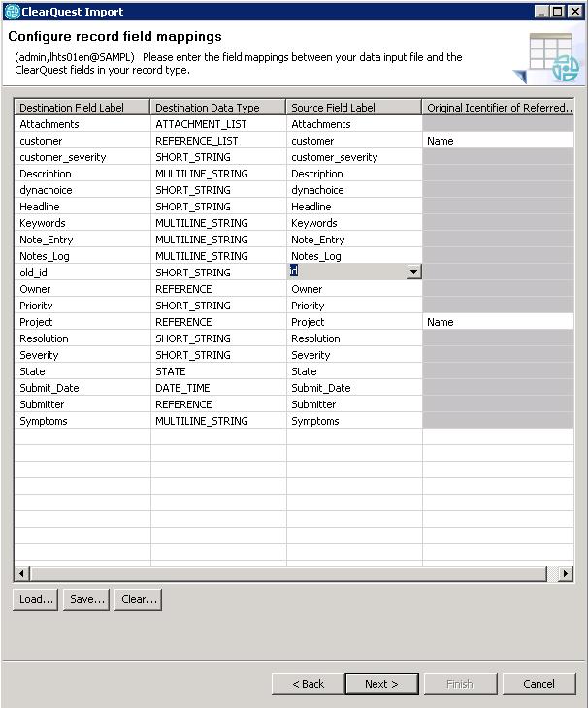Image resolution: width=588 pixels, height=708 pixels.
Task: Select the Resolution destination field cell
Action: coord(82,338)
